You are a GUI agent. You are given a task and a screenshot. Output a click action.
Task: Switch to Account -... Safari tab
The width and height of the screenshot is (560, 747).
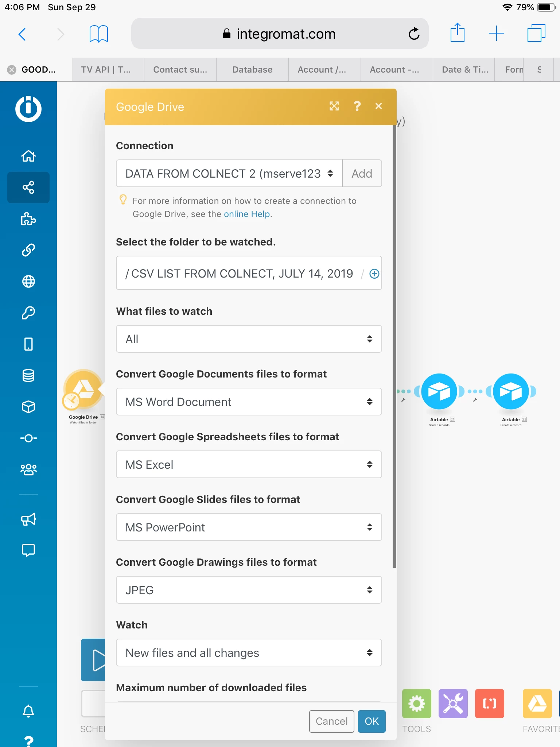[x=397, y=69]
